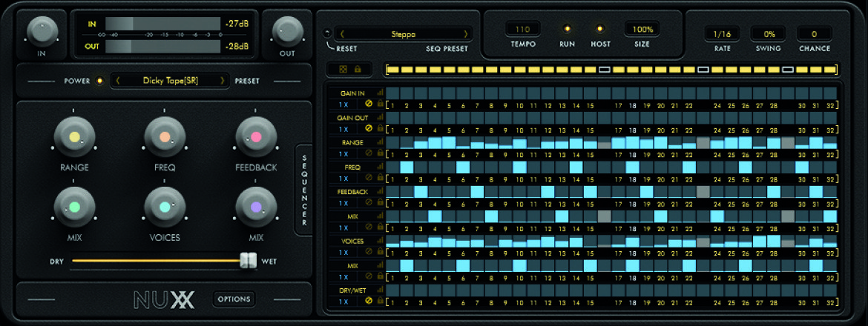Open the 1X multiplier in DRY/WET row

click(x=343, y=302)
